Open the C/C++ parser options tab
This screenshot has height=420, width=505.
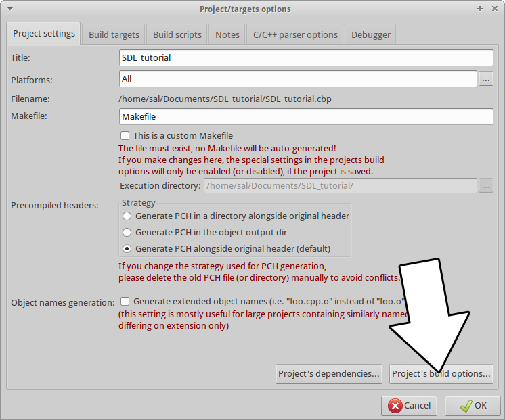pyautogui.click(x=295, y=34)
